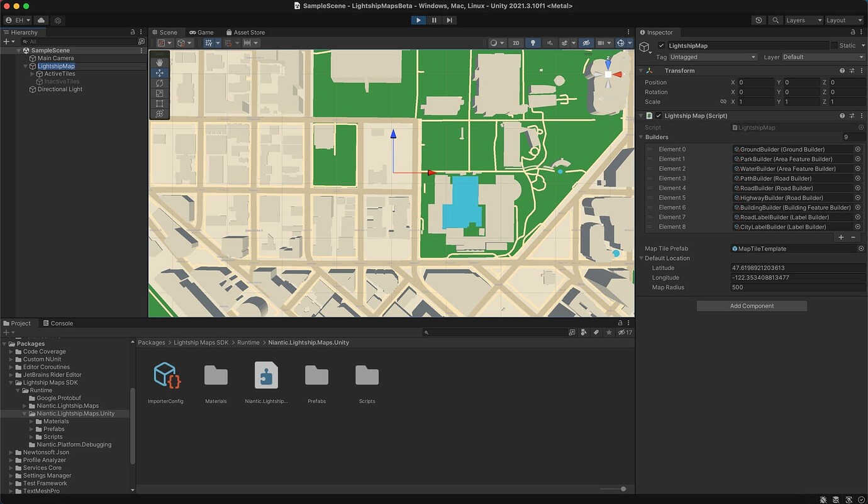Open the Layer Default dropdown
This screenshot has width=868, height=504.
pyautogui.click(x=824, y=57)
